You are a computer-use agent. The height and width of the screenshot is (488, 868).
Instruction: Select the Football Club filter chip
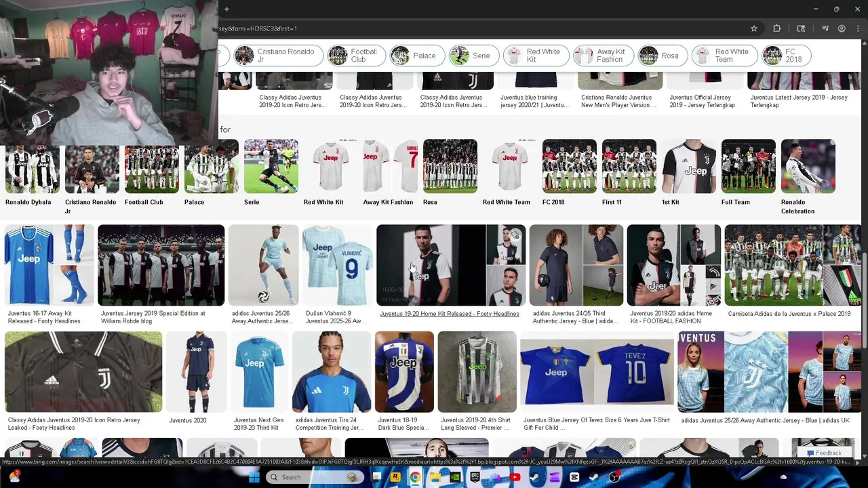click(356, 56)
